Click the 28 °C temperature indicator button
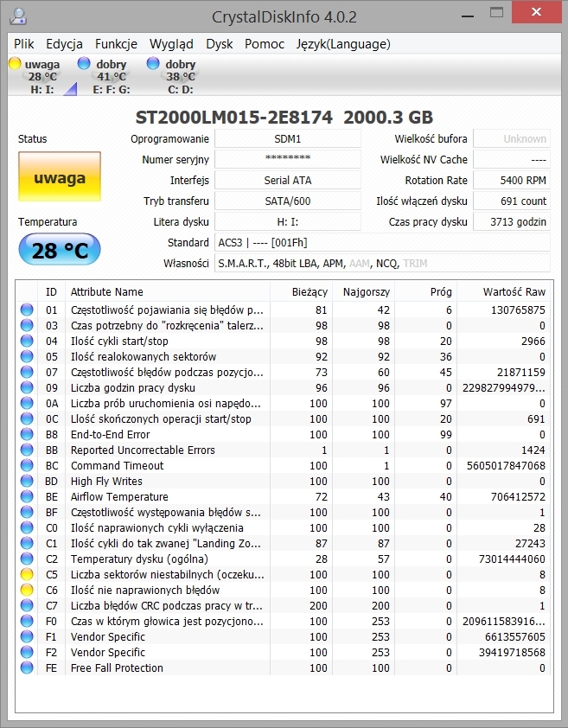The width and height of the screenshot is (568, 728). 60,249
